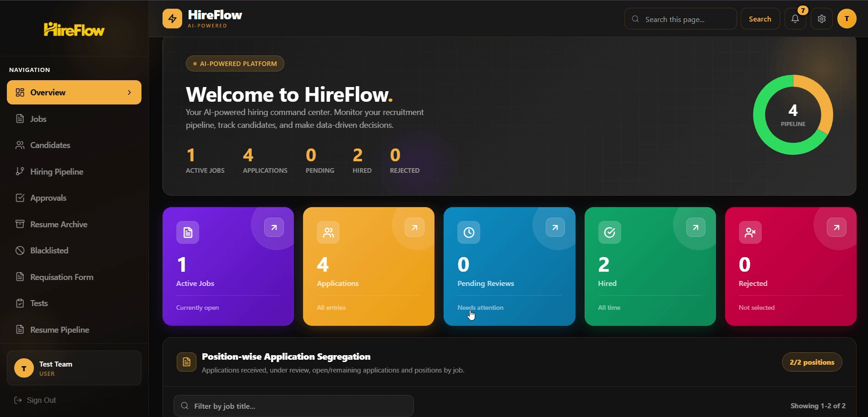Click the user avatar T in header
868x417 pixels.
click(x=847, y=19)
